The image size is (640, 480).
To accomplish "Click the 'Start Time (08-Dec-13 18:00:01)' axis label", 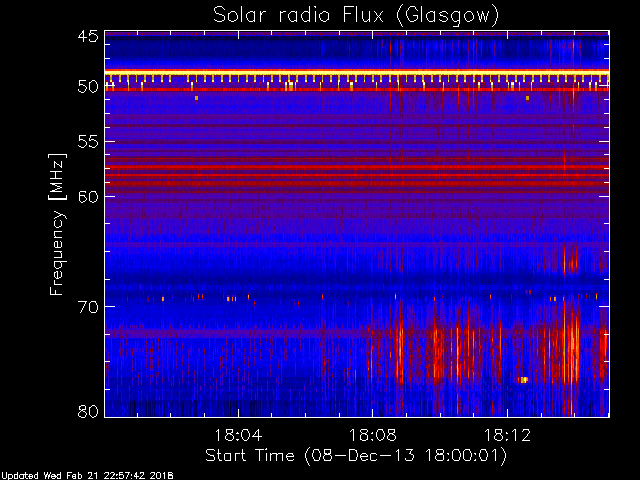I will [x=356, y=456].
